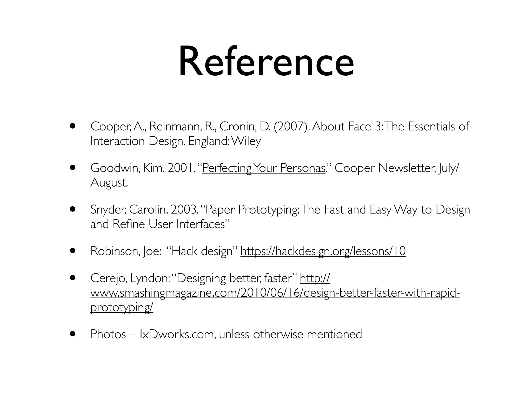This screenshot has width=532, height=399.
Task: Click the "Photos – IxDworks.com" credit line
Action: (226, 334)
